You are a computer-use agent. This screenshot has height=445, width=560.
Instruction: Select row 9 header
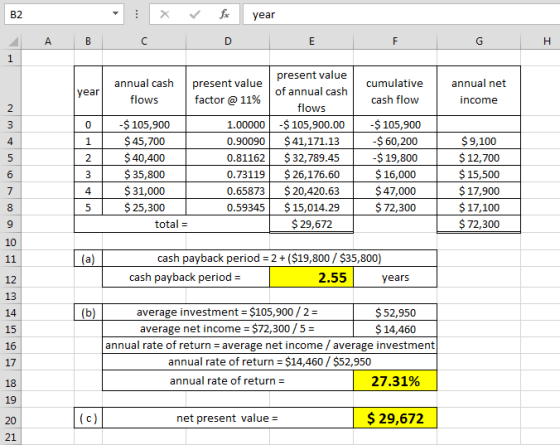(10, 224)
